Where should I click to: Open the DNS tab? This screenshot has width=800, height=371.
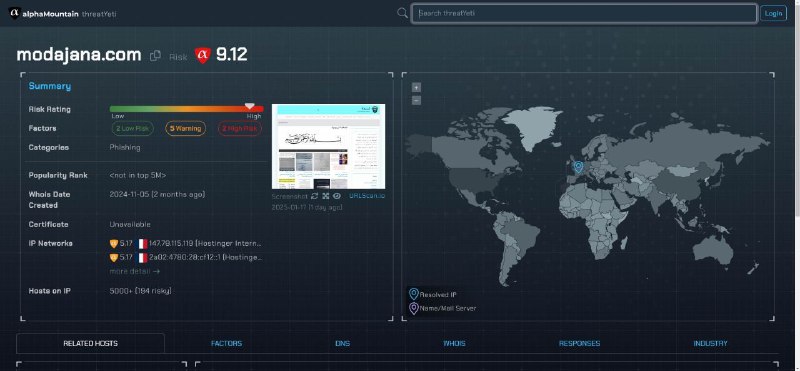tap(342, 343)
